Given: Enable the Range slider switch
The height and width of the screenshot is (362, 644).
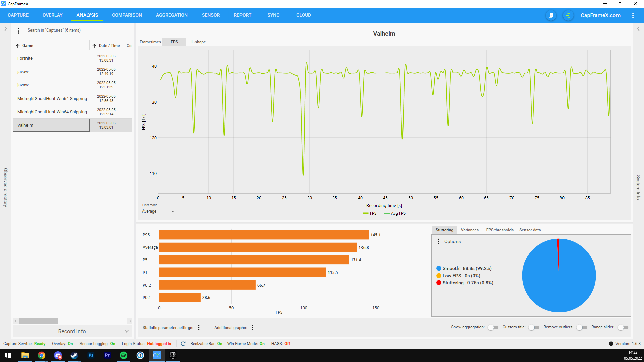Looking at the screenshot, I should click(x=623, y=327).
